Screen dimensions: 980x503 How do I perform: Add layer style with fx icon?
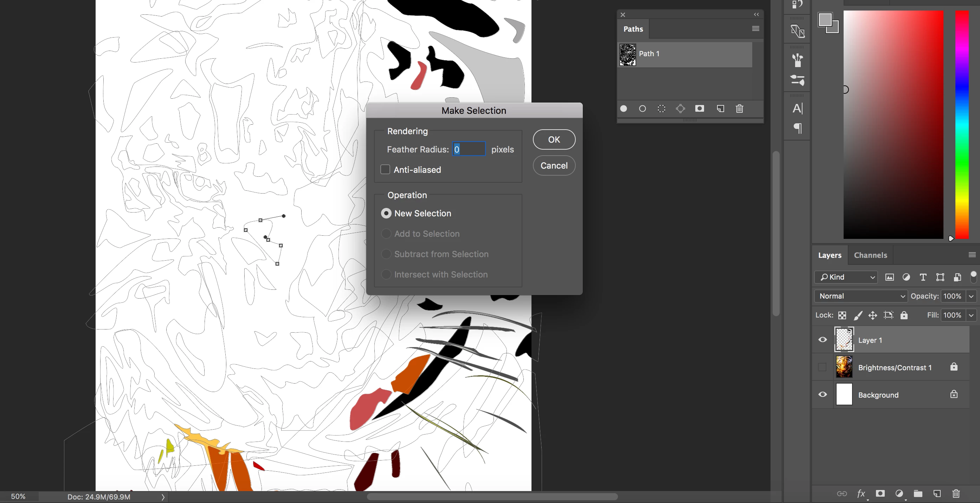coord(861,494)
